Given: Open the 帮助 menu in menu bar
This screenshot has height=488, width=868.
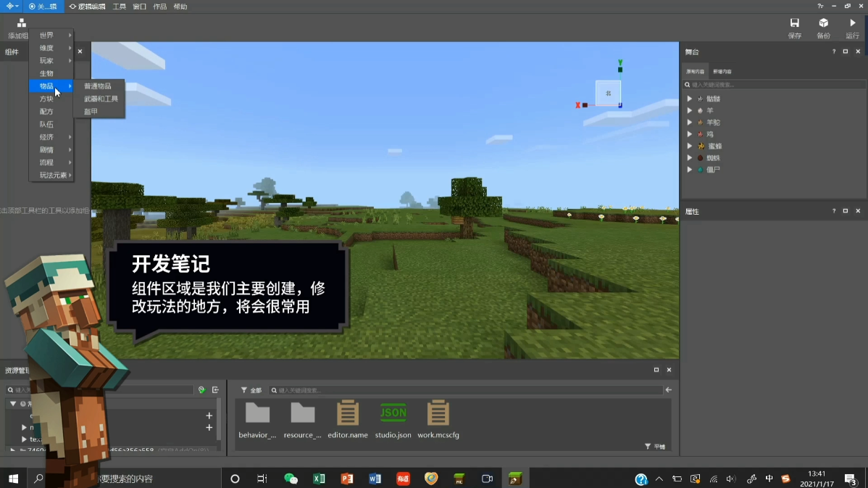Looking at the screenshot, I should click(x=180, y=7).
